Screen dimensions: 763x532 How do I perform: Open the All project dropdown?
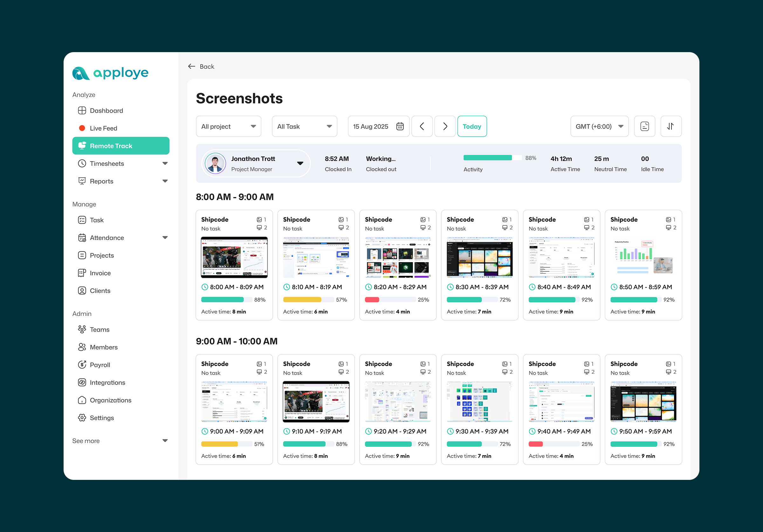click(228, 126)
